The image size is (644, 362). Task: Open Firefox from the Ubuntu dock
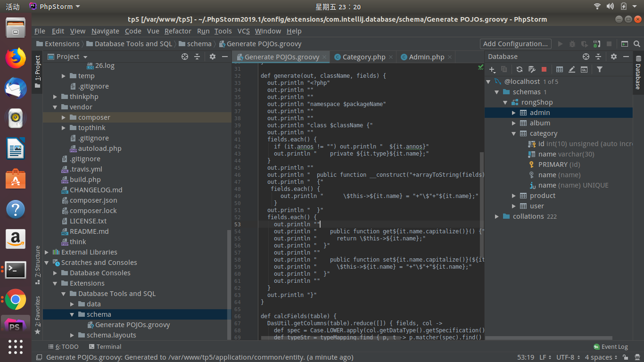tap(16, 58)
